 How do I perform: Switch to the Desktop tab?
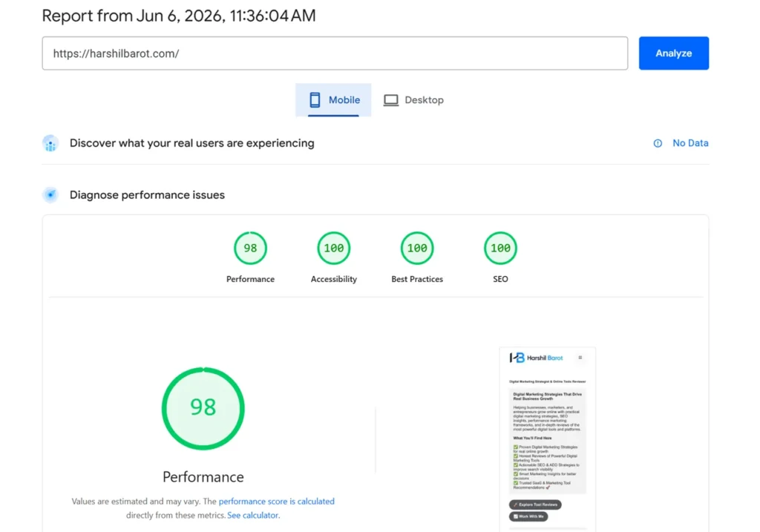pyautogui.click(x=413, y=100)
